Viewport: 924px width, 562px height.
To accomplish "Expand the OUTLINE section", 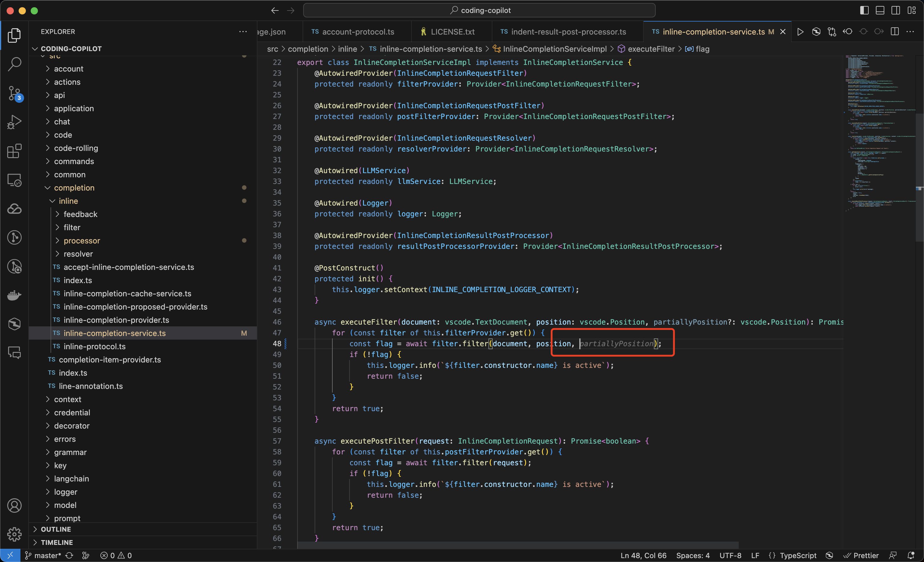I will coord(56,529).
